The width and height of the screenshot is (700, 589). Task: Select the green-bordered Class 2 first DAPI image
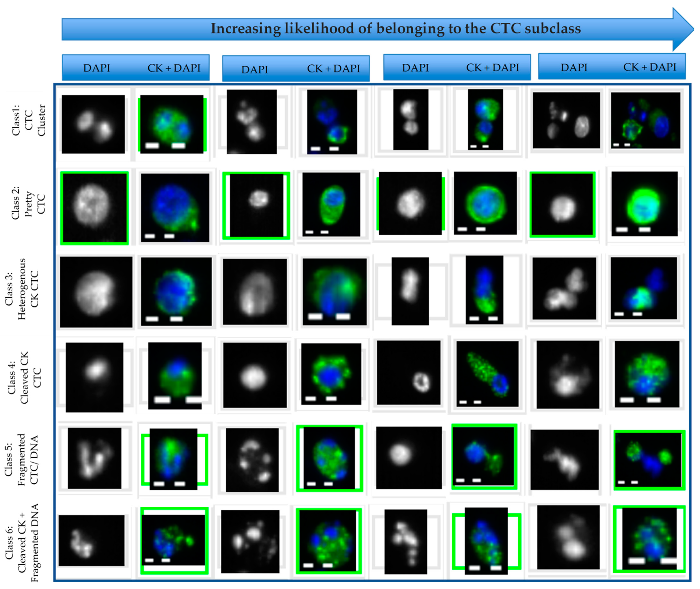94,207
